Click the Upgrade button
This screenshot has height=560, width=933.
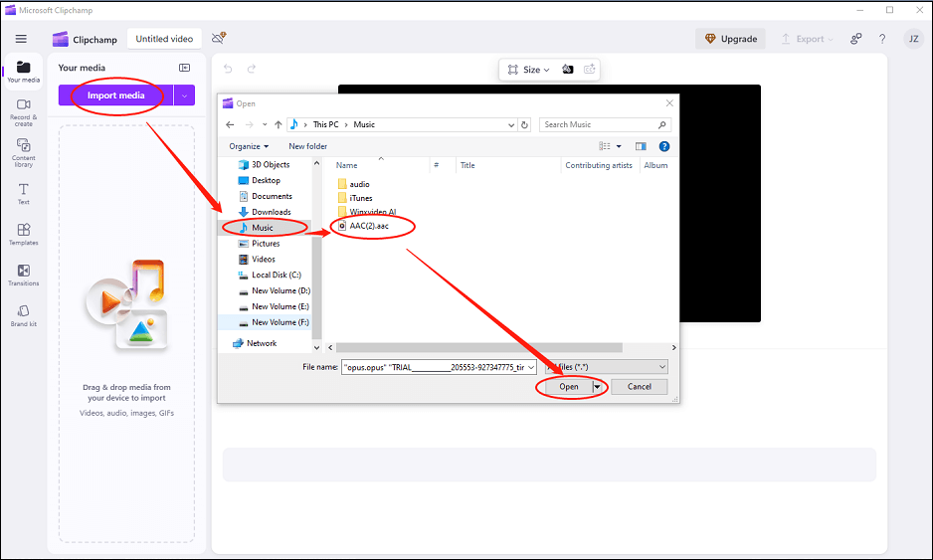731,39
